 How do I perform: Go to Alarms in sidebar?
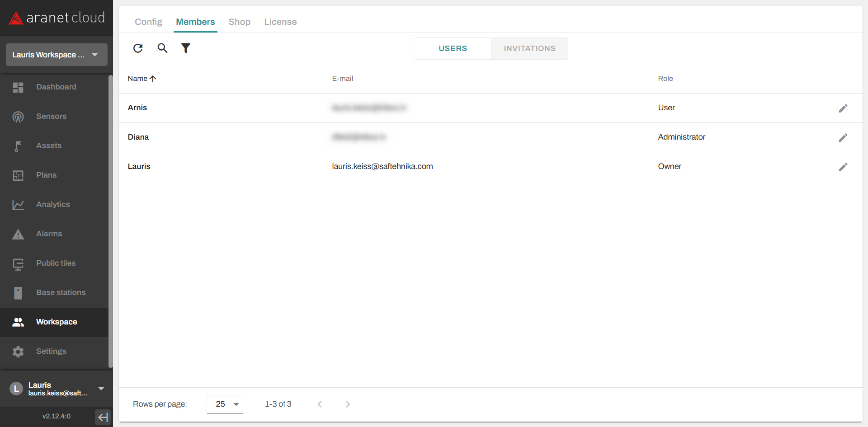click(49, 234)
